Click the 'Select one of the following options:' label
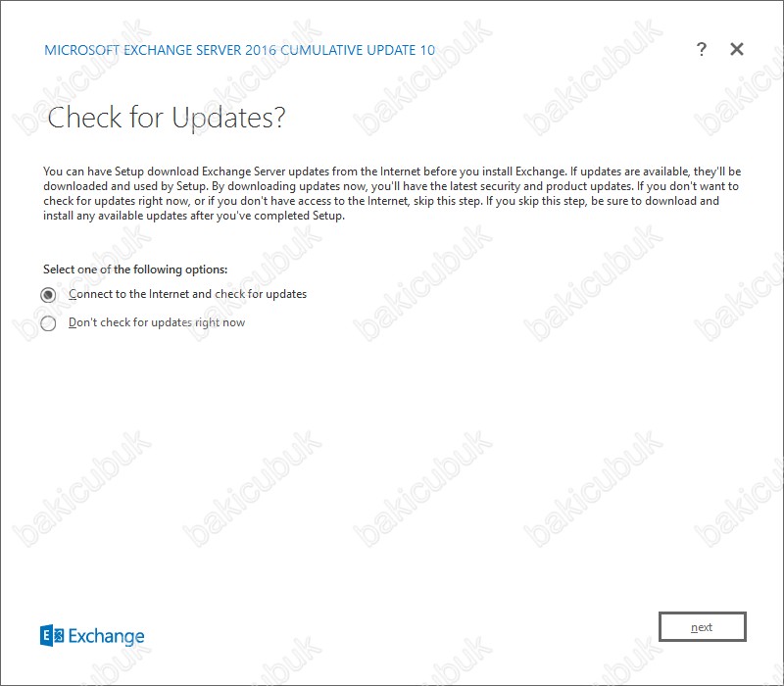 coord(135,269)
